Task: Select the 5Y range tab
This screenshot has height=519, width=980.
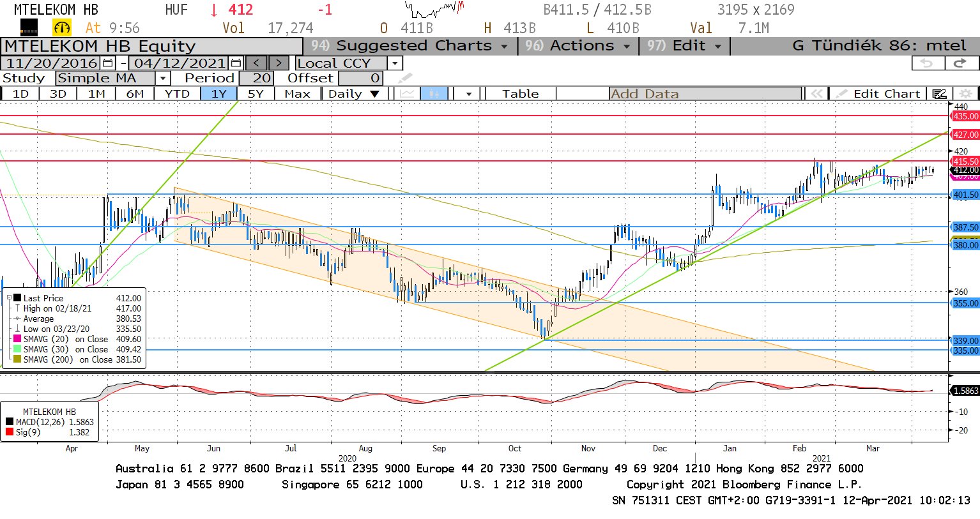Action: click(x=256, y=94)
